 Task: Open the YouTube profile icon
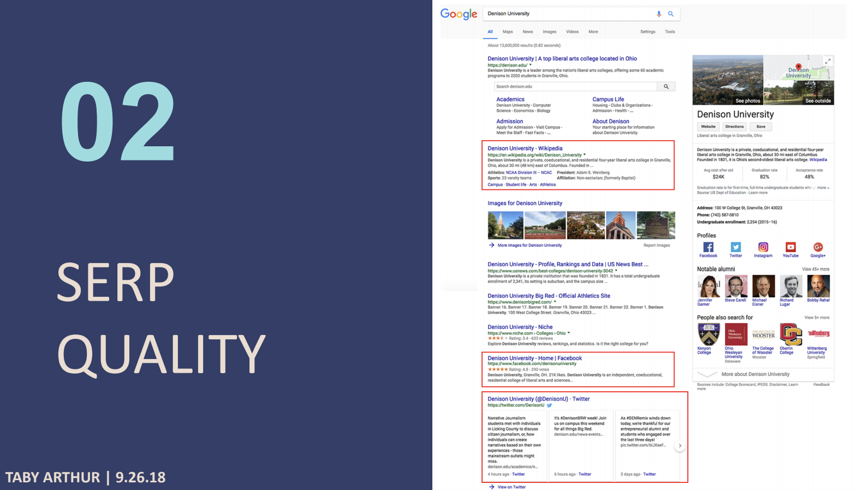790,247
